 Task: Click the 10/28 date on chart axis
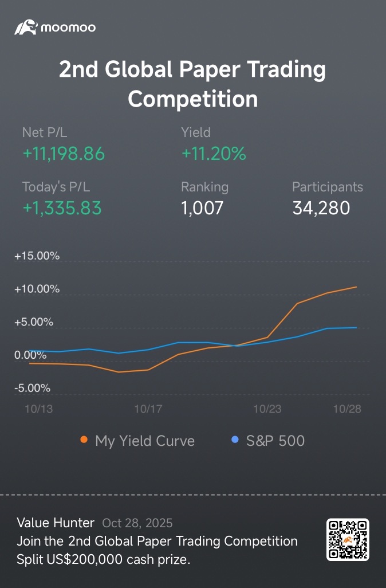tap(347, 409)
